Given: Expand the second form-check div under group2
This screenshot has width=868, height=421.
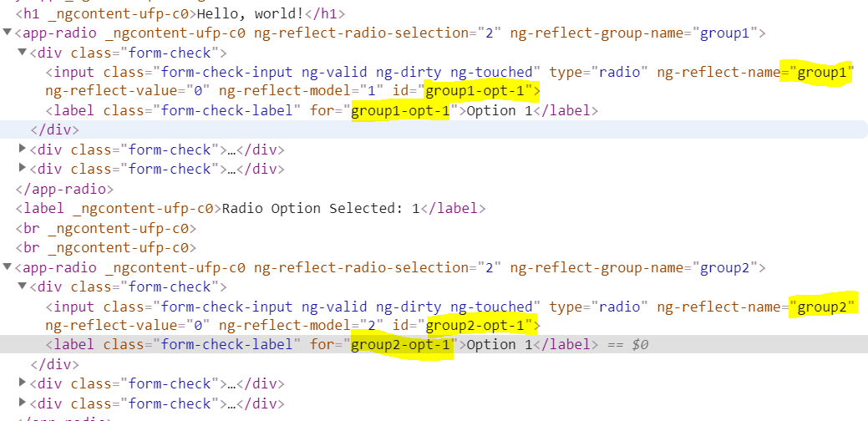Looking at the screenshot, I should click(x=23, y=383).
